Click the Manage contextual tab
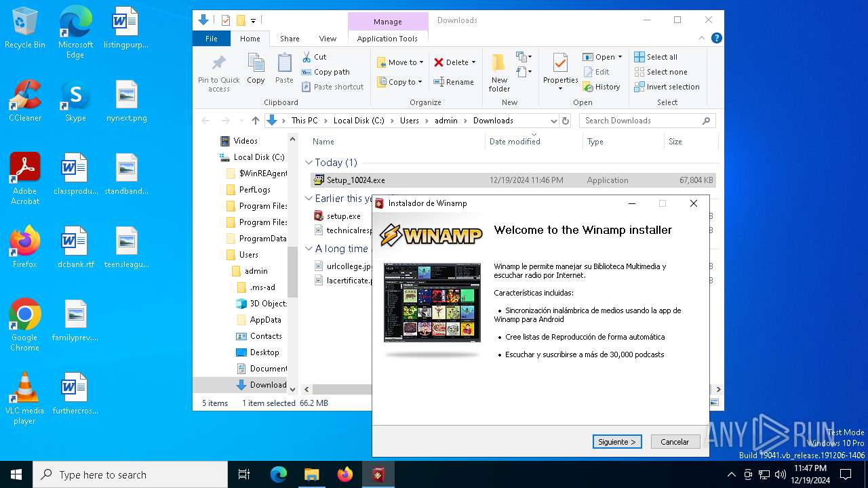 click(388, 22)
